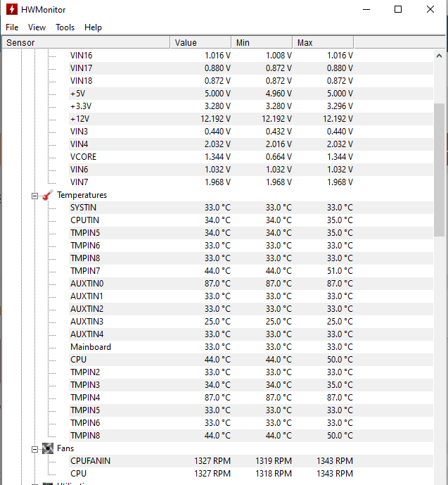Click the 1318 RPM minimum fan value
448x485 pixels.
[274, 474]
